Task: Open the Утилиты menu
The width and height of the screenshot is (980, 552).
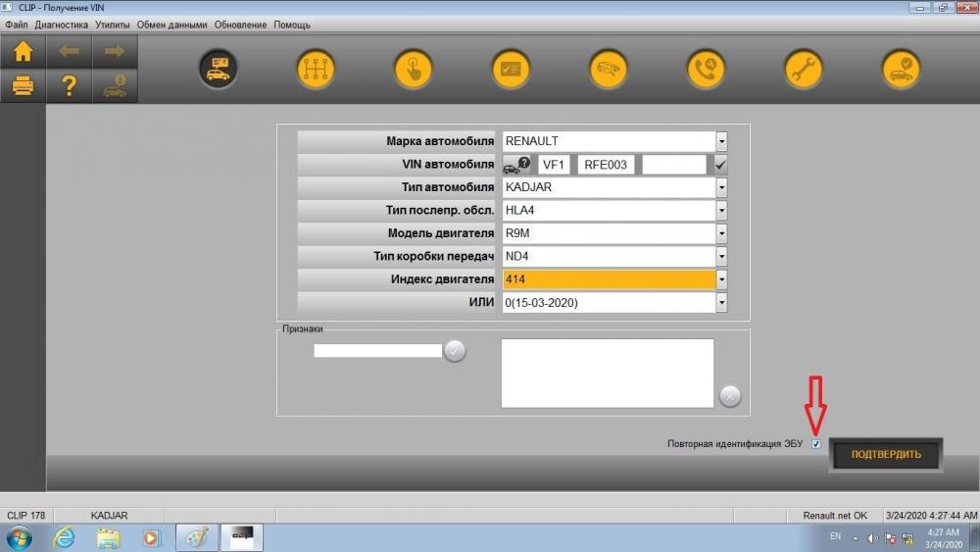Action: tap(113, 25)
